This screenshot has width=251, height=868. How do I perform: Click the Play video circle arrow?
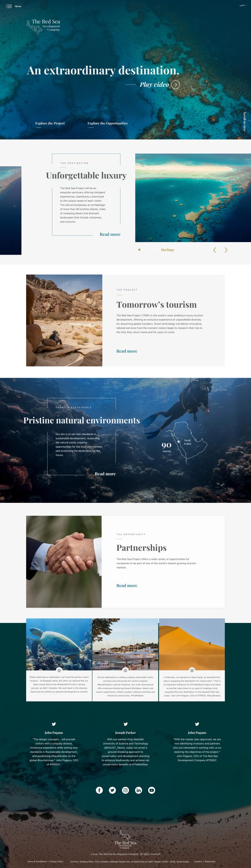(175, 85)
